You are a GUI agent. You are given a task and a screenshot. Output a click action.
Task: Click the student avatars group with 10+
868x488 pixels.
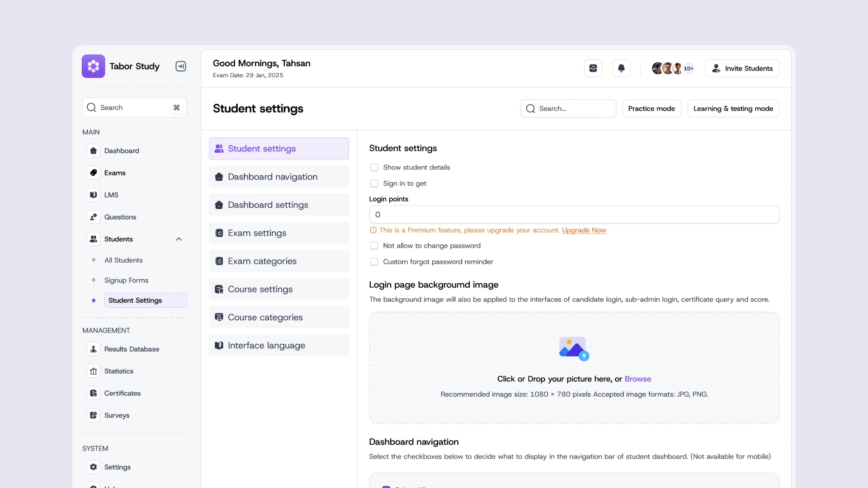(x=673, y=68)
